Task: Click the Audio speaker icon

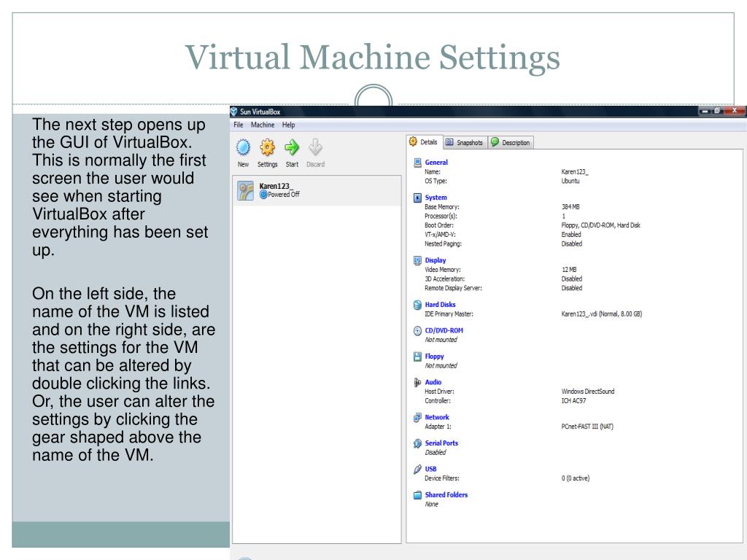Action: (417, 382)
